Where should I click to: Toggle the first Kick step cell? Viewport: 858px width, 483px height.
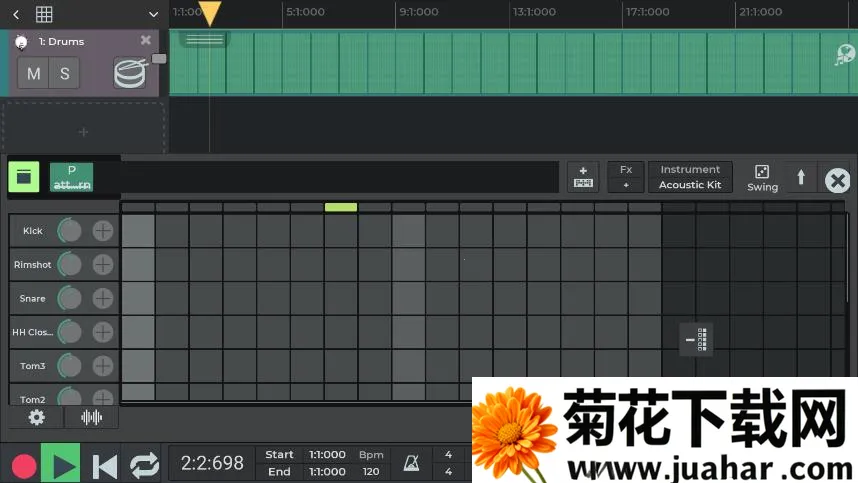coord(138,231)
